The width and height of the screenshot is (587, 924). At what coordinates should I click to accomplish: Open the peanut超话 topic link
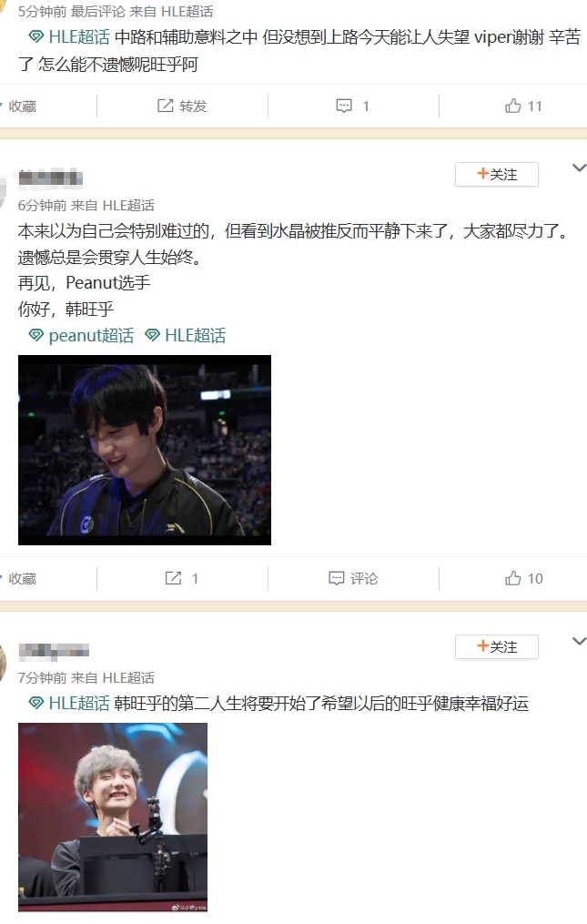(91, 335)
